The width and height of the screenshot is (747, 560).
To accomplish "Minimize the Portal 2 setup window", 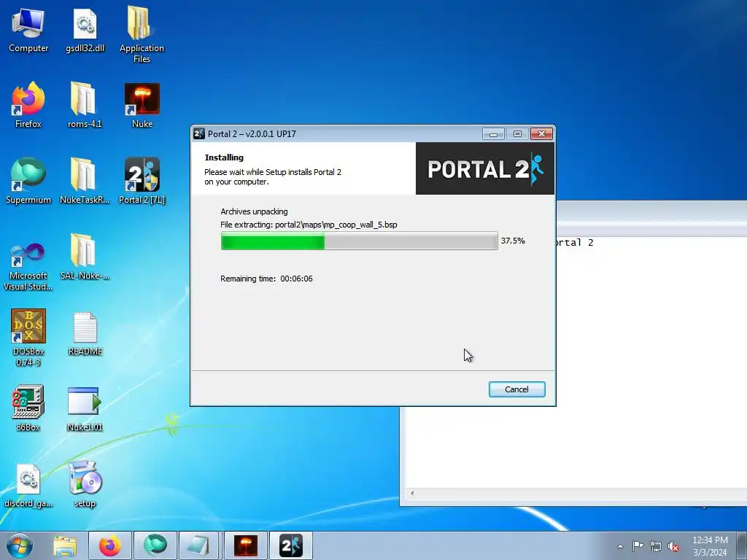I will (493, 134).
